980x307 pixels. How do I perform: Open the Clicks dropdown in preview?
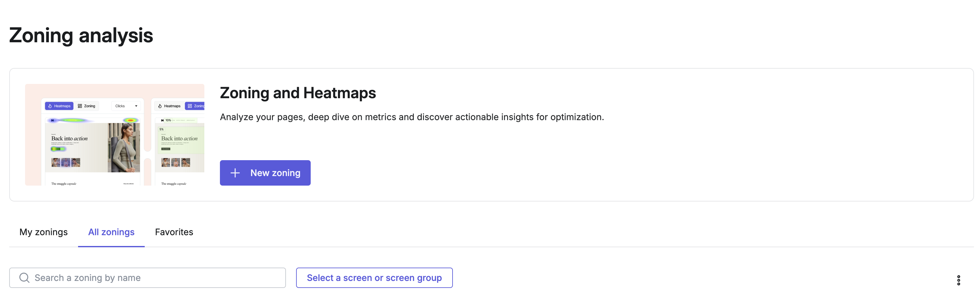point(126,106)
